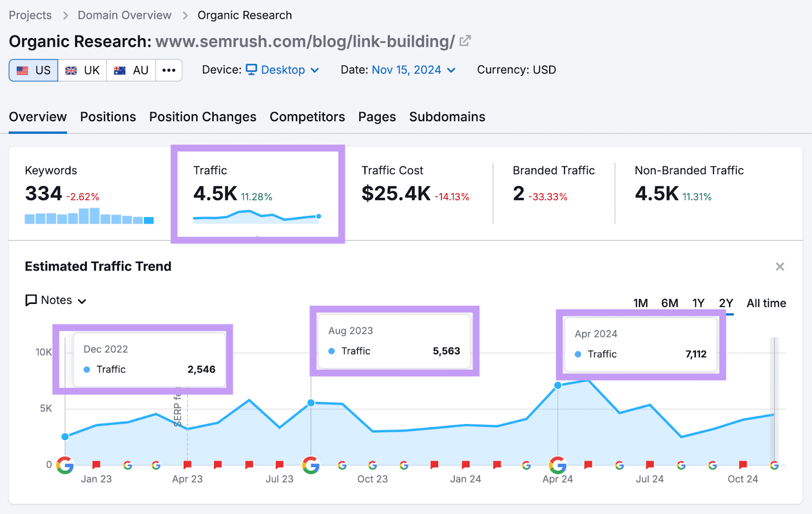This screenshot has height=514, width=812.
Task: Click the Apr 2024 traffic data point
Action: click(x=558, y=386)
